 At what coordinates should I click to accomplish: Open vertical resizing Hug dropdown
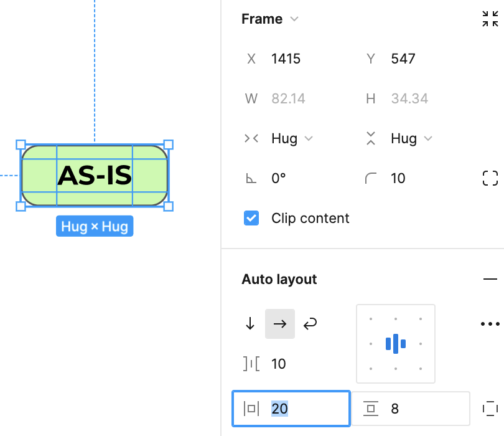pos(411,139)
